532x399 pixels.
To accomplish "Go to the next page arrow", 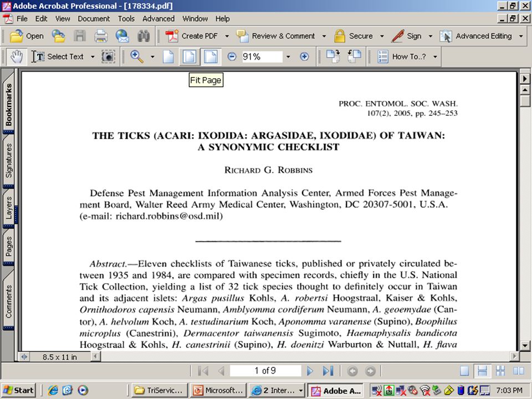I will pos(310,371).
